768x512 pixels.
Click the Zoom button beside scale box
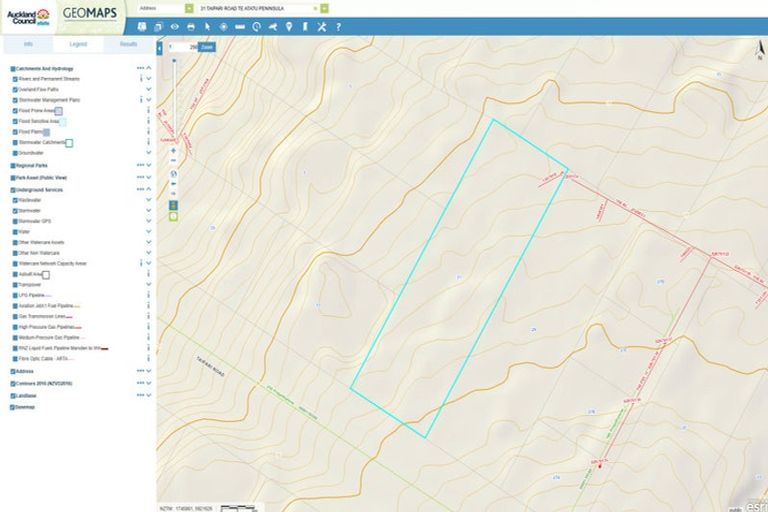[x=206, y=47]
